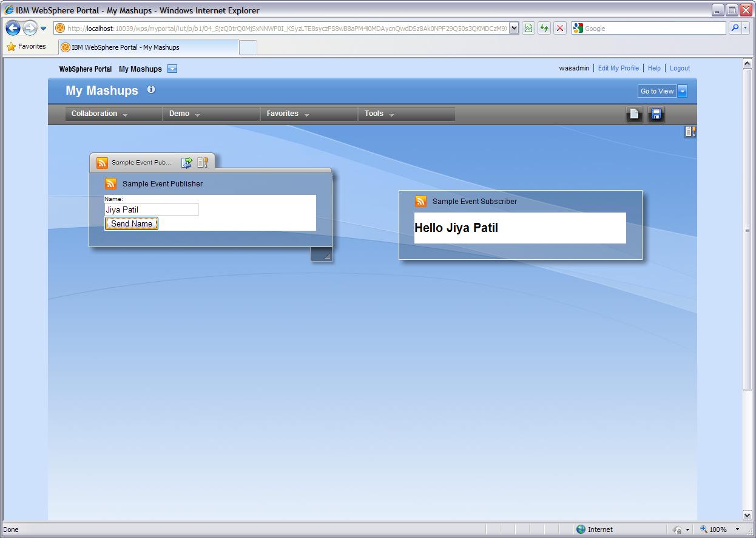The height and width of the screenshot is (538, 756).
Task: Click the WebSphere Portal link
Action: coord(86,69)
